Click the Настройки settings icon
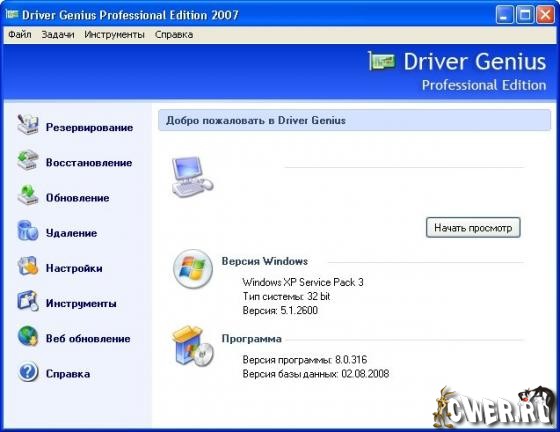The height and width of the screenshot is (432, 560). click(x=28, y=265)
